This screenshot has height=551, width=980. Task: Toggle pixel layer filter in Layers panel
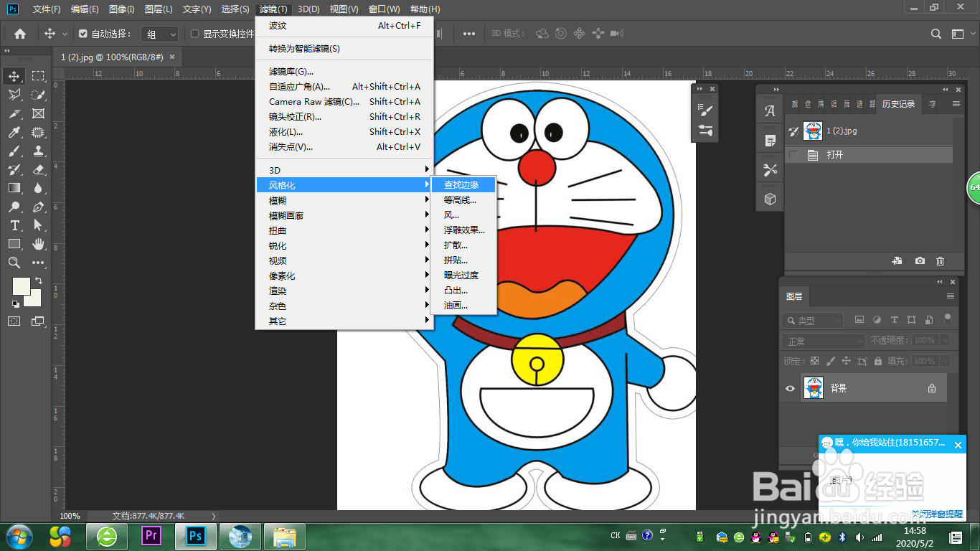[859, 320]
